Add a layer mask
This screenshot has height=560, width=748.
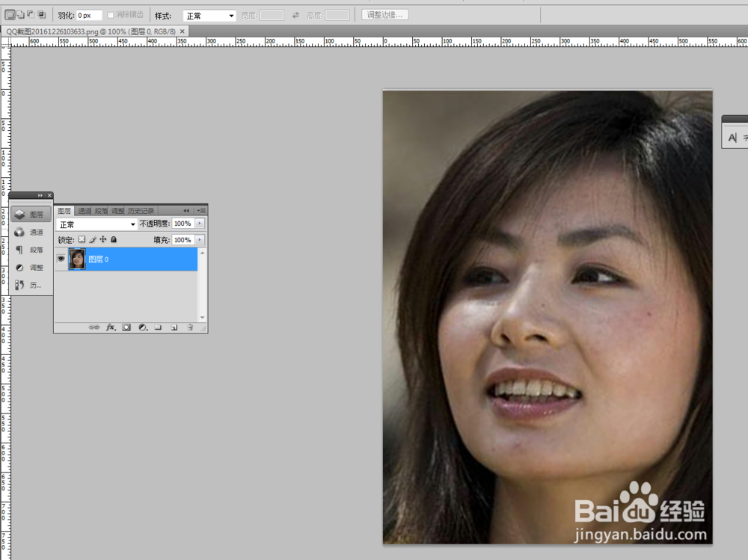126,327
